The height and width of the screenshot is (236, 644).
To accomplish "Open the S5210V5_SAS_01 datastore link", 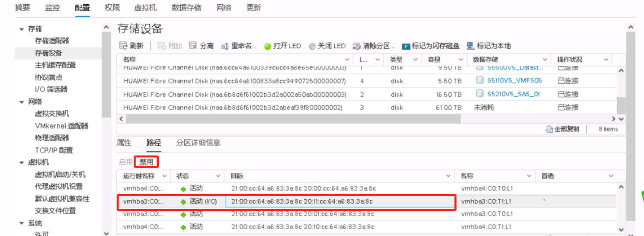I will point(513,94).
